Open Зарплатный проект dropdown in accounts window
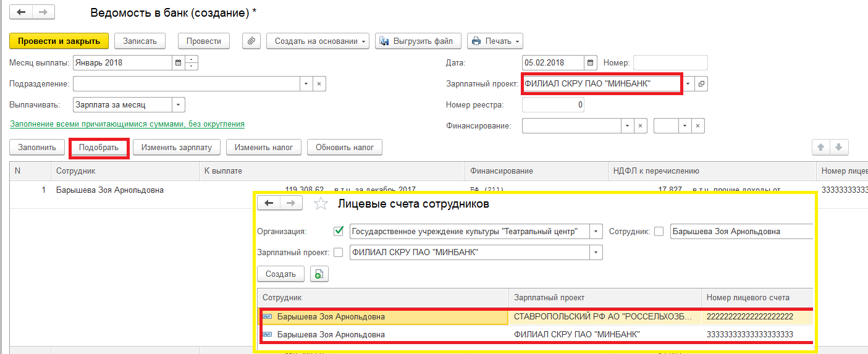The width and height of the screenshot is (868, 354). 596,252
